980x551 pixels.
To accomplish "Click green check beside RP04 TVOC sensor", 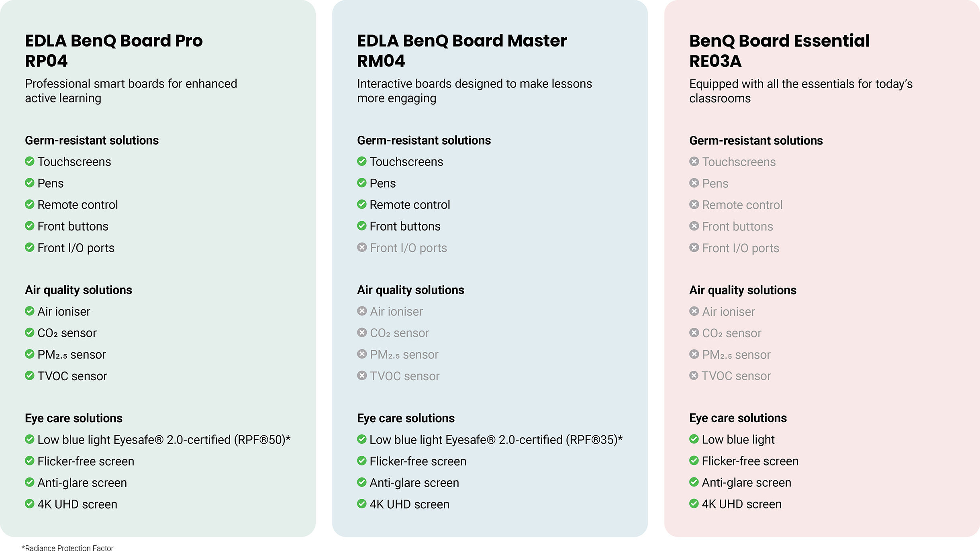I will (29, 375).
